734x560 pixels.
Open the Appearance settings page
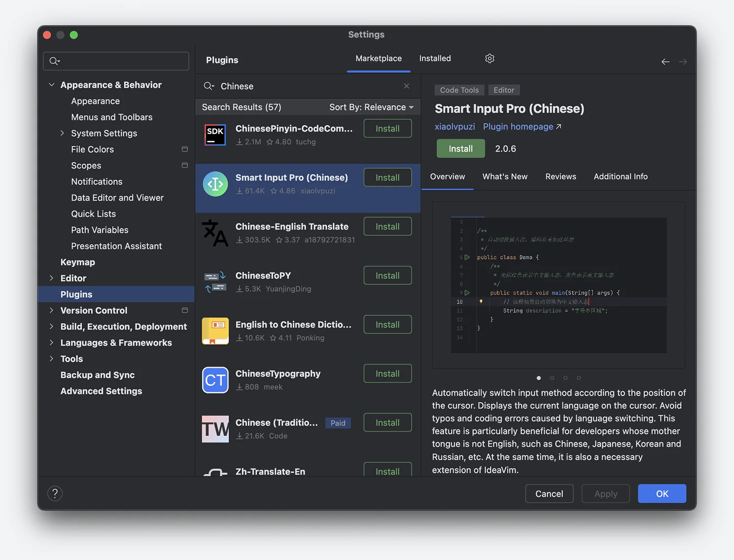(x=95, y=101)
